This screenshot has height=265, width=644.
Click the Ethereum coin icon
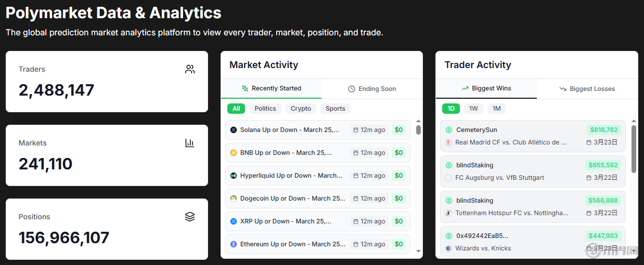pos(234,244)
